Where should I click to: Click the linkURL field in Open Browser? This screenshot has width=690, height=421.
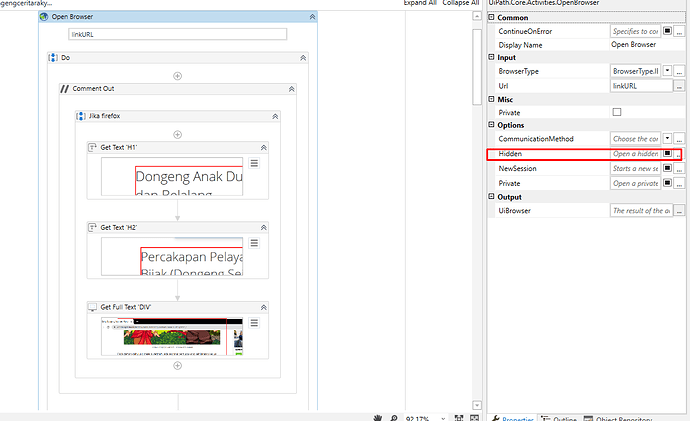178,34
